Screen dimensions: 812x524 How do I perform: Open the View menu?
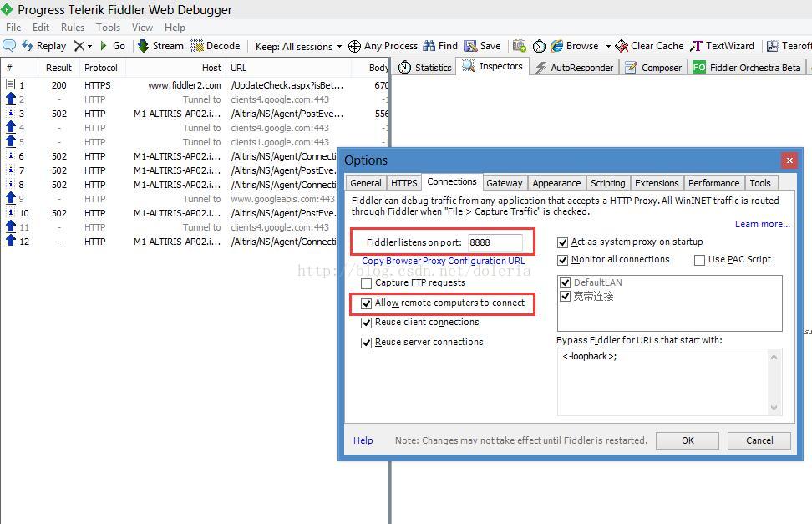142,27
